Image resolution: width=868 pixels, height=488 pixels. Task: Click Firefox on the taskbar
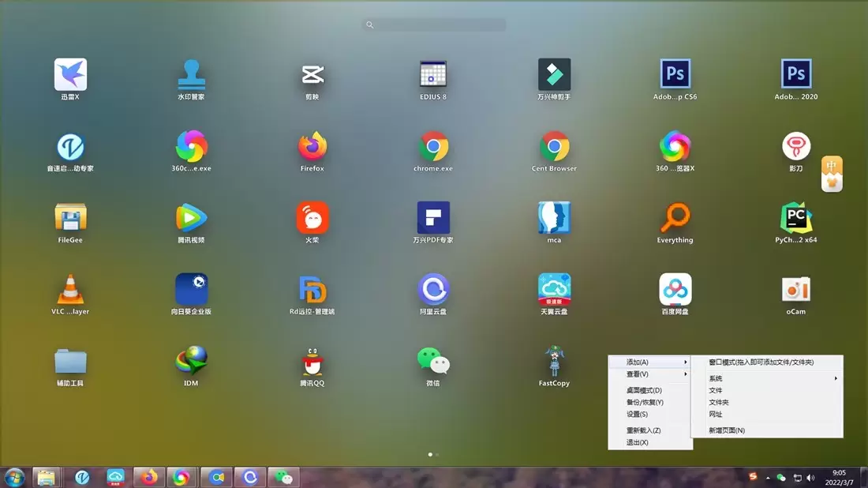coord(148,478)
